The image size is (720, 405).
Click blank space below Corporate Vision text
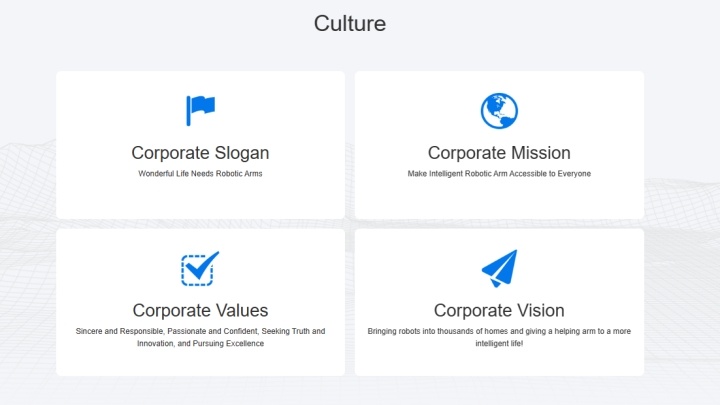pos(499,363)
